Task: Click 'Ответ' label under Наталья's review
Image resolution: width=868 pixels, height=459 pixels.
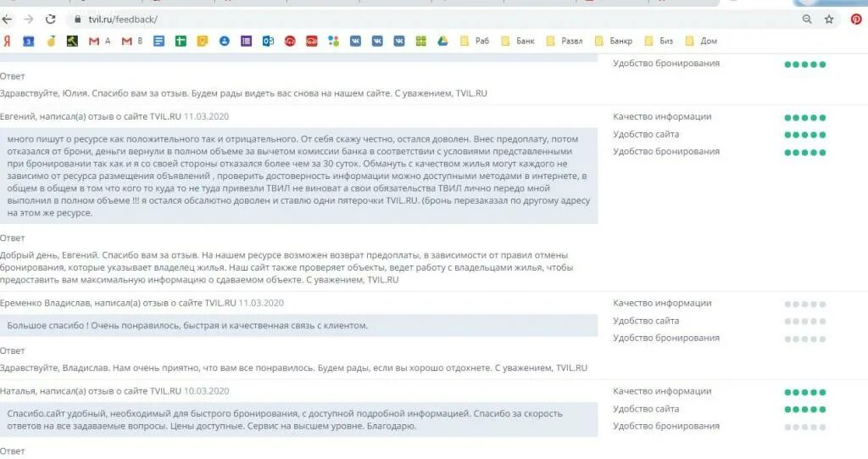Action: pyautogui.click(x=12, y=451)
